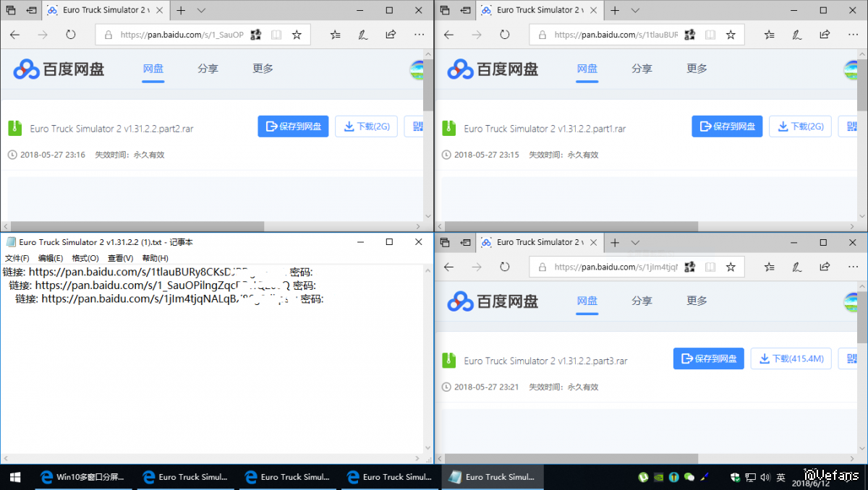Image resolution: width=868 pixels, height=490 pixels.
Task: Open the share icon in part1 Edge window
Action: 825,35
